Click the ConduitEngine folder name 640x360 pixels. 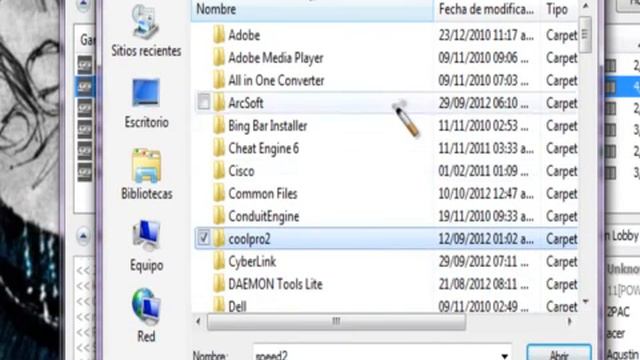point(263,216)
